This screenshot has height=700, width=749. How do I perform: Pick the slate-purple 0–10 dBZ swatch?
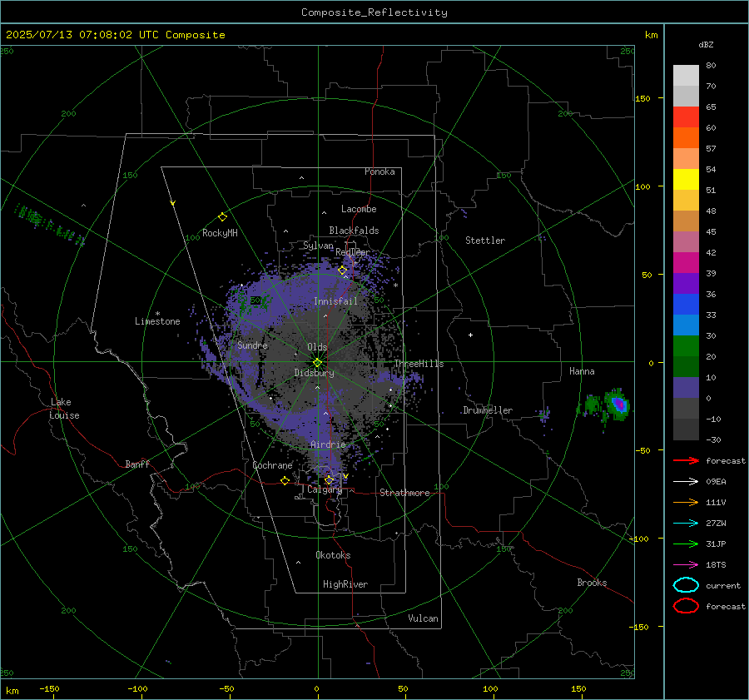(x=686, y=388)
